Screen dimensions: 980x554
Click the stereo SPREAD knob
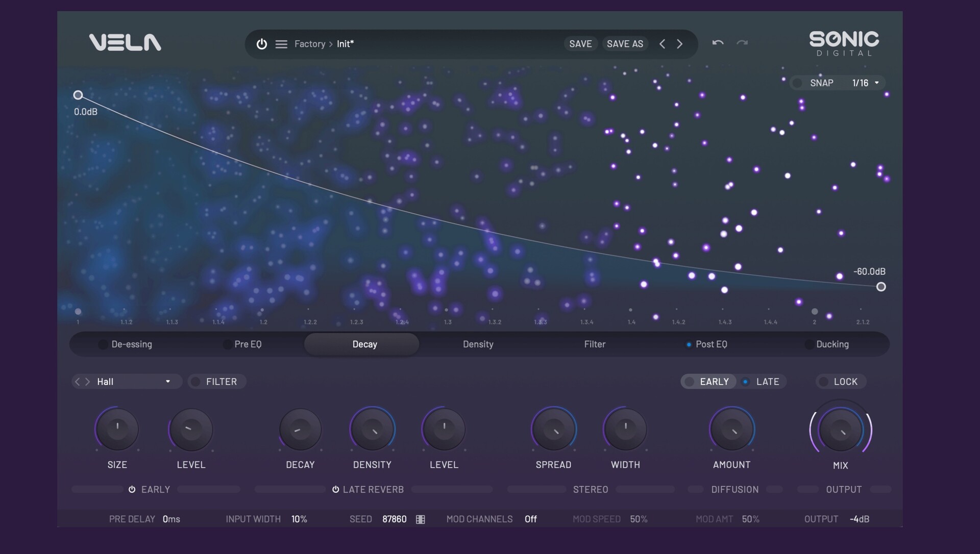(554, 429)
